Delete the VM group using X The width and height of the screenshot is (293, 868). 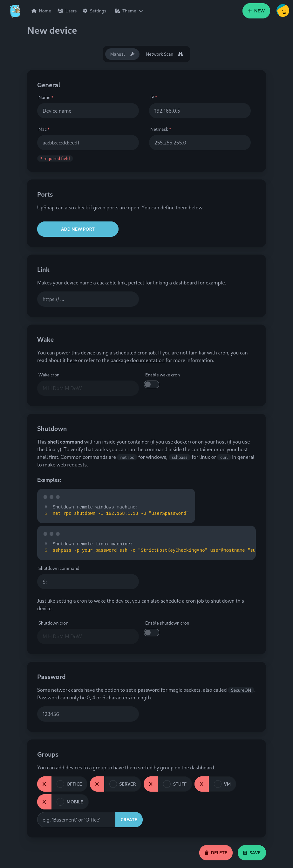point(201,784)
